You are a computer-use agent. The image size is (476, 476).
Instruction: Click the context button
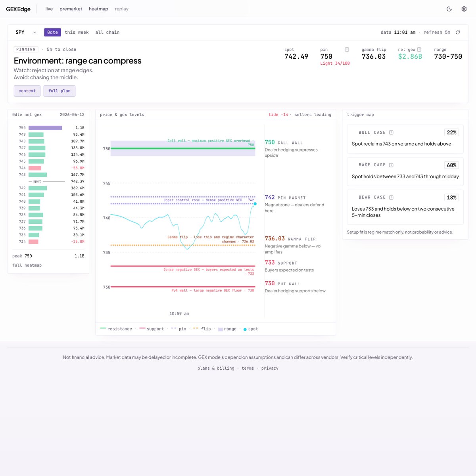[x=27, y=91]
